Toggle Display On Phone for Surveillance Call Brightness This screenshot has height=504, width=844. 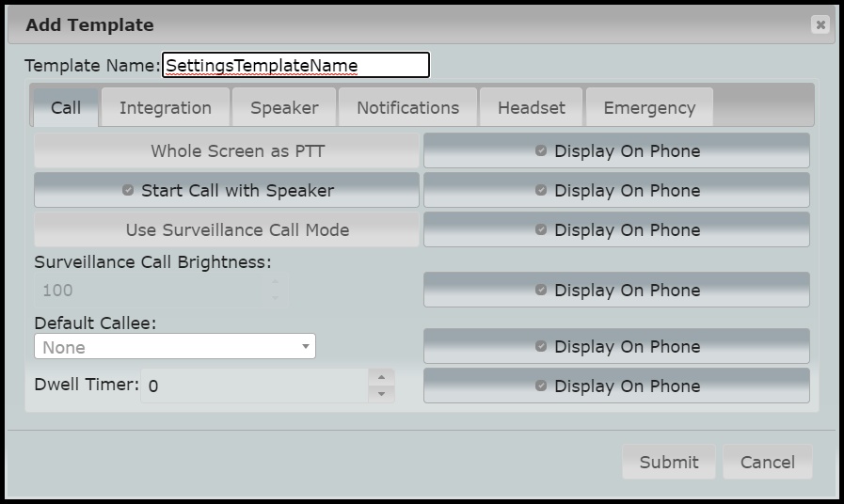(616, 290)
